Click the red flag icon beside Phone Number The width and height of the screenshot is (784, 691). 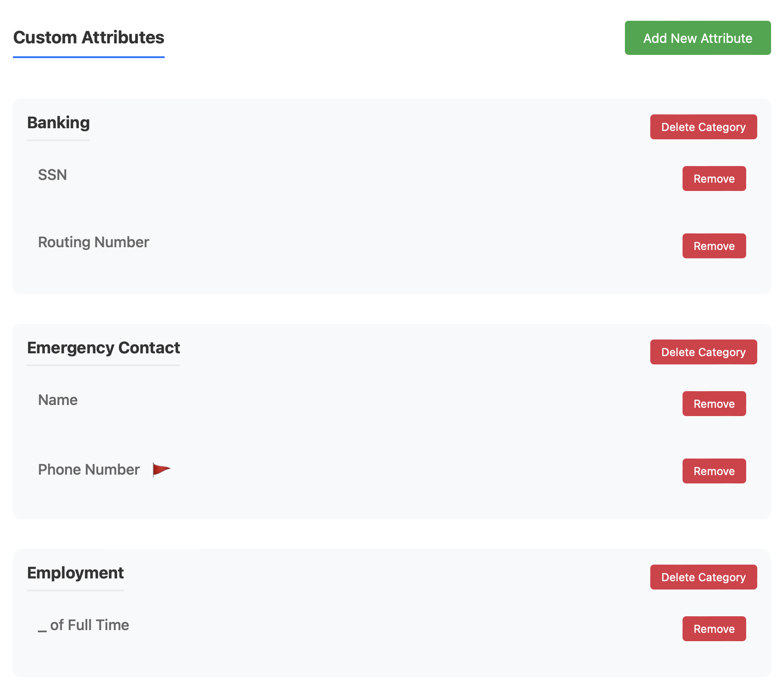pos(161,470)
